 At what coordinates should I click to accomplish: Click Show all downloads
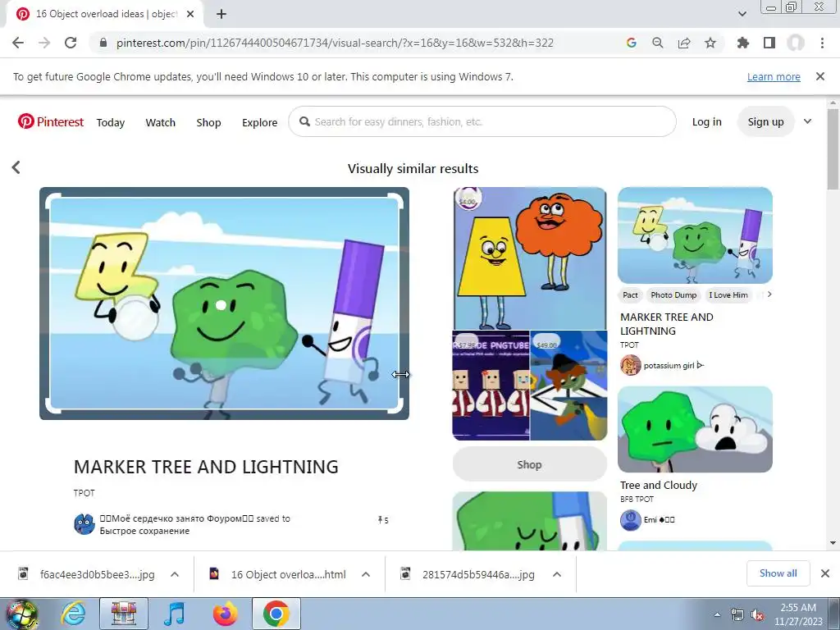pyautogui.click(x=778, y=573)
